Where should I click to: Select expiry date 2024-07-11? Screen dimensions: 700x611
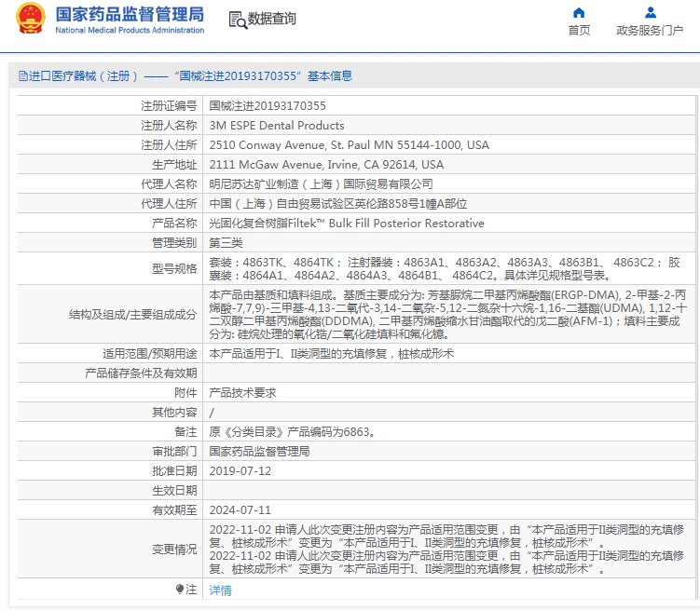tap(240, 510)
